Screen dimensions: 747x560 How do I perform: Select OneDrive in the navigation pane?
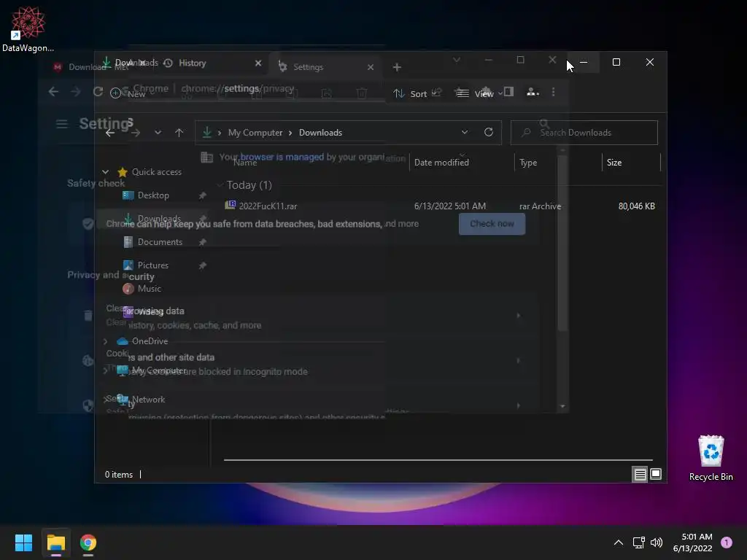pyautogui.click(x=150, y=341)
